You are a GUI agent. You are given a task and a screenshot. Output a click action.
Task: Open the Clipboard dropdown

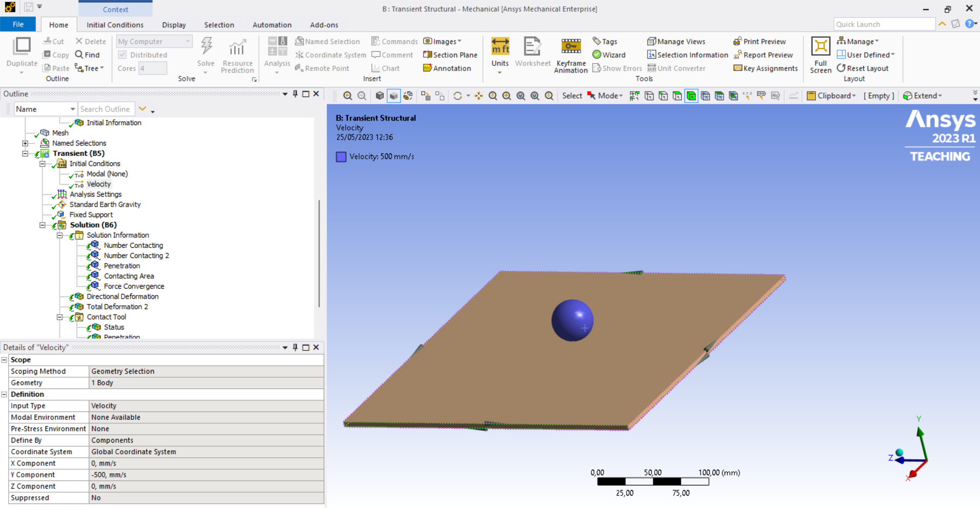[x=831, y=96]
